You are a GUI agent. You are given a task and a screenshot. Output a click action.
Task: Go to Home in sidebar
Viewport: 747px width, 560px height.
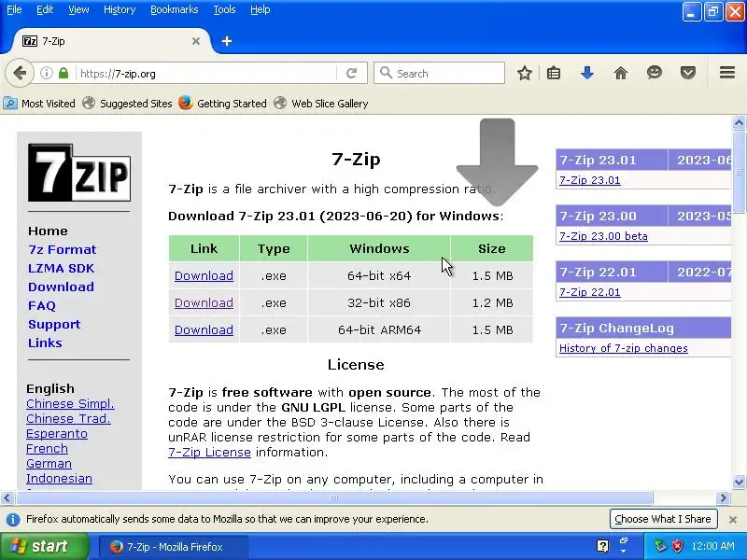48,231
